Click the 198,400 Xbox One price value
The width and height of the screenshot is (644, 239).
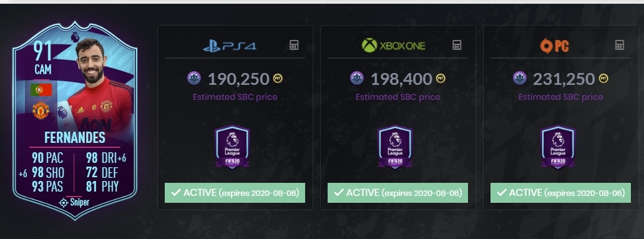[x=401, y=79]
